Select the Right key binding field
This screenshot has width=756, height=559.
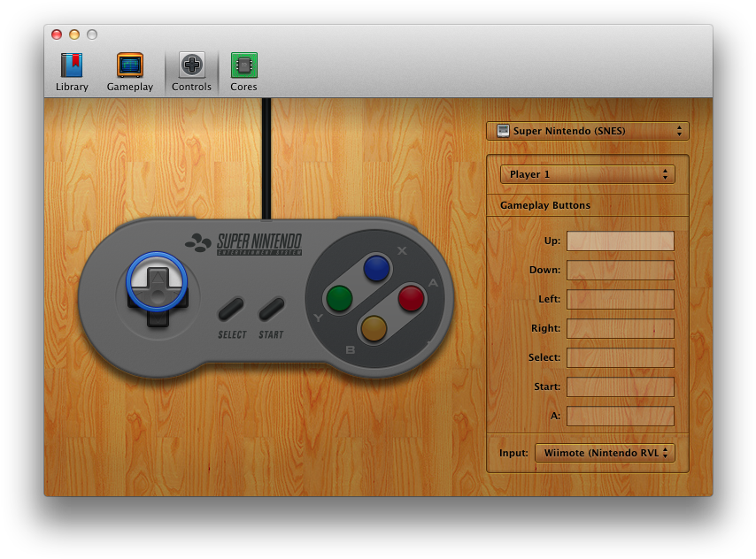click(621, 329)
